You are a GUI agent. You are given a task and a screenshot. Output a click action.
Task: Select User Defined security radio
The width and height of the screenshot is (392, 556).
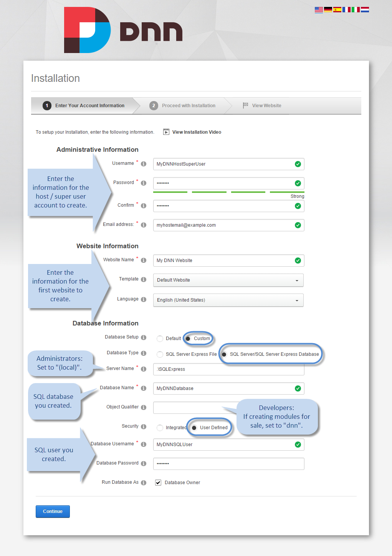coord(194,428)
